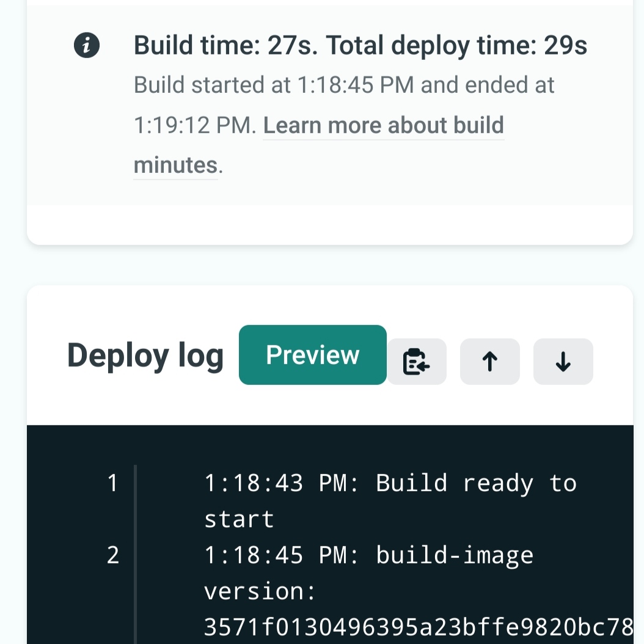Open the deploy Preview
This screenshot has height=644, width=644.
[x=312, y=355]
